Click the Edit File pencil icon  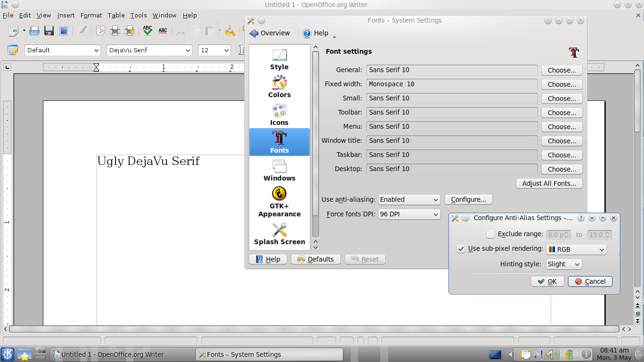pyautogui.click(x=82, y=31)
